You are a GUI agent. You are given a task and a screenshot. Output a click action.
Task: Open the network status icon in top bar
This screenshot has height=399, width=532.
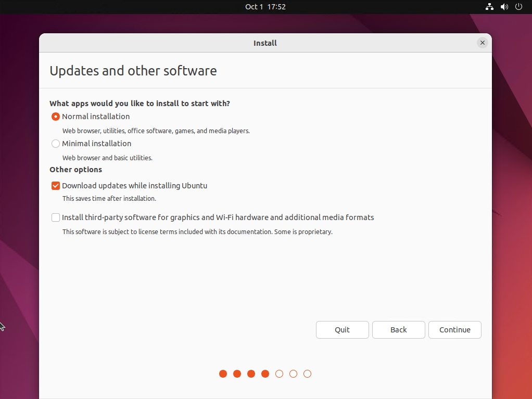[x=489, y=7]
